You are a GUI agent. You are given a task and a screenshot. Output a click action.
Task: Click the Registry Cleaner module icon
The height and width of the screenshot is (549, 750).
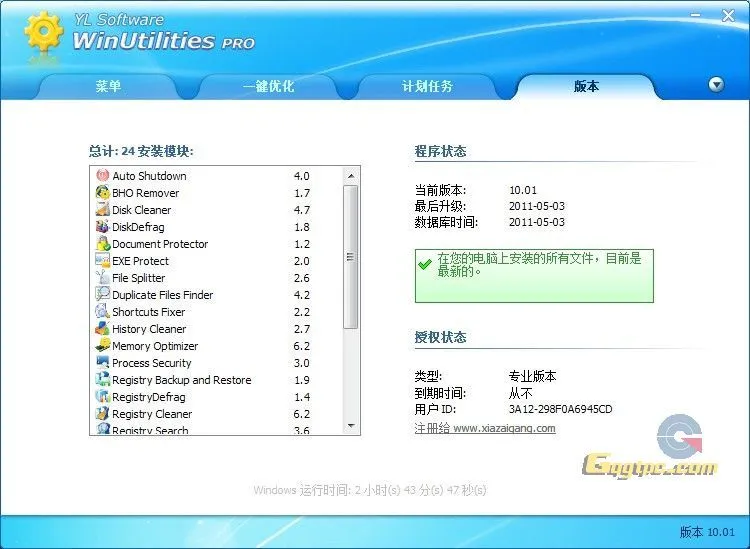point(102,414)
